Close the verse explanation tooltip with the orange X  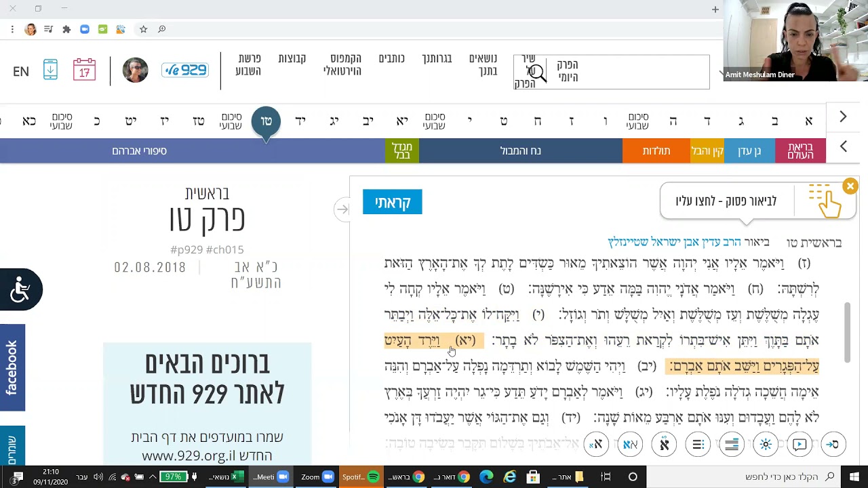tap(850, 186)
